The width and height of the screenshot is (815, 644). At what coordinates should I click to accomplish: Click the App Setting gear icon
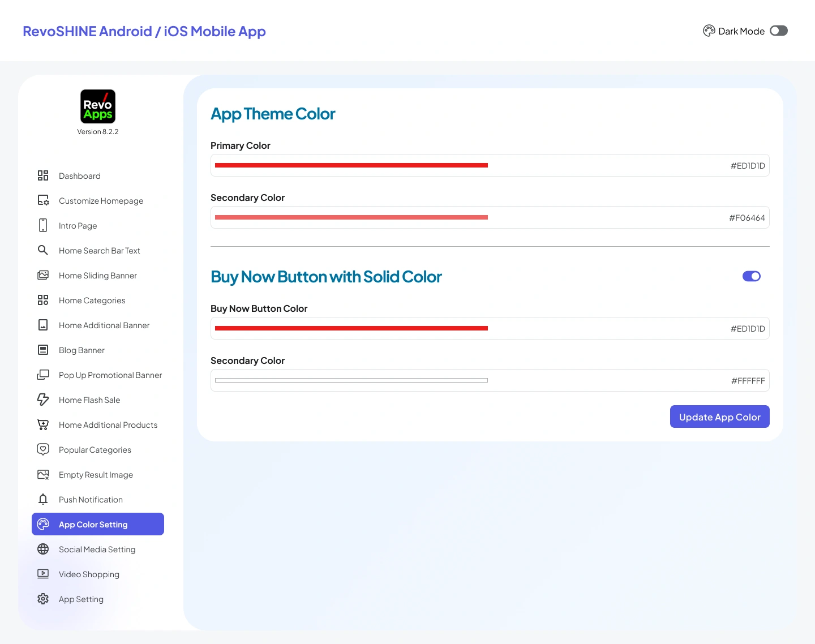[43, 599]
